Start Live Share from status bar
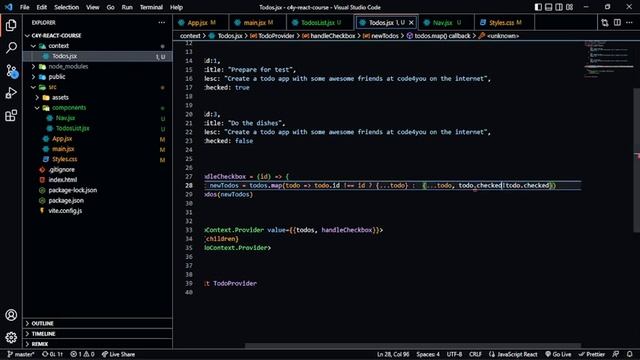 (118, 354)
